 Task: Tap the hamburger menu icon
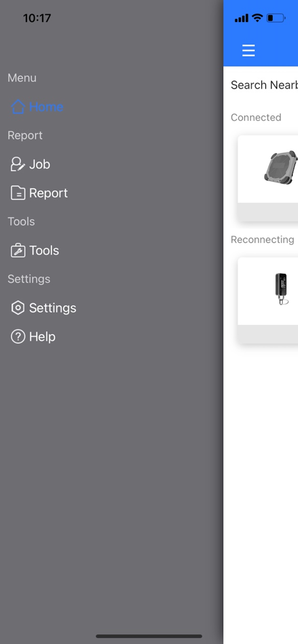(x=249, y=50)
